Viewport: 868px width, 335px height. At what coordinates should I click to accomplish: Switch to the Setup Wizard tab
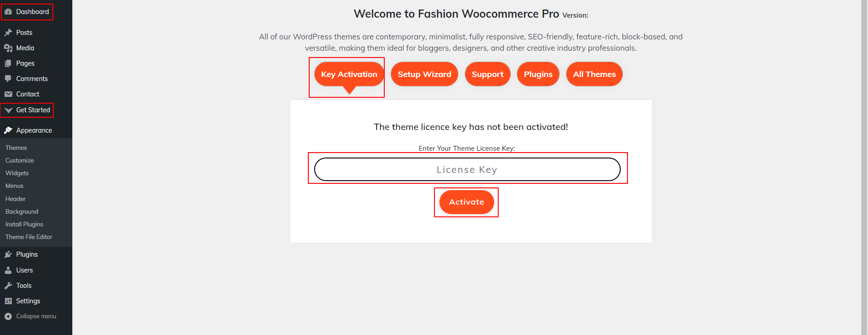pos(424,74)
